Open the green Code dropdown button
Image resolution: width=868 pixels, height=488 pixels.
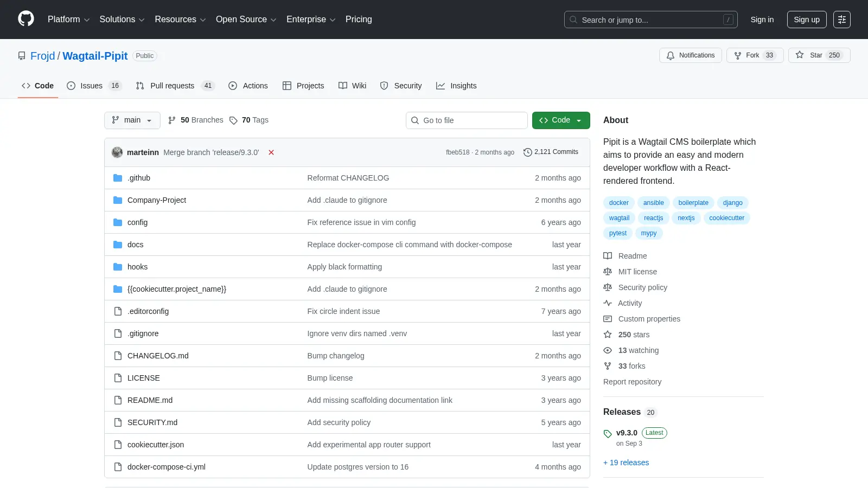click(561, 120)
